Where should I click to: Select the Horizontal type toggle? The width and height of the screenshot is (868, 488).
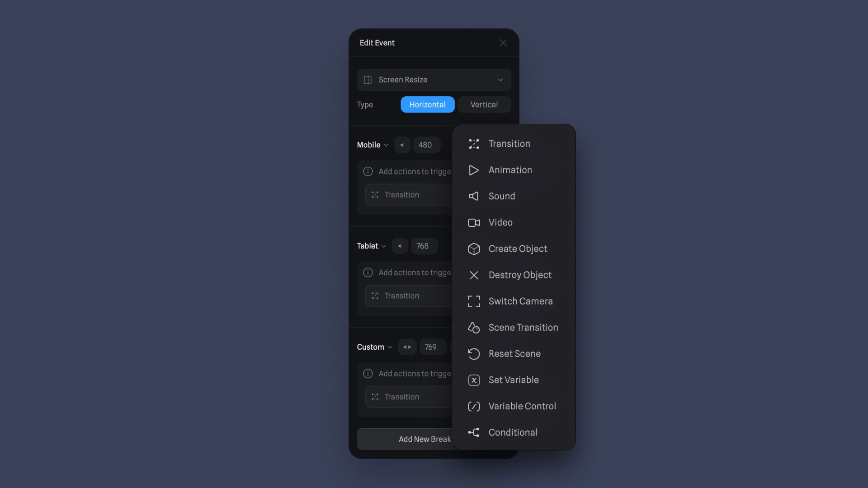(427, 104)
